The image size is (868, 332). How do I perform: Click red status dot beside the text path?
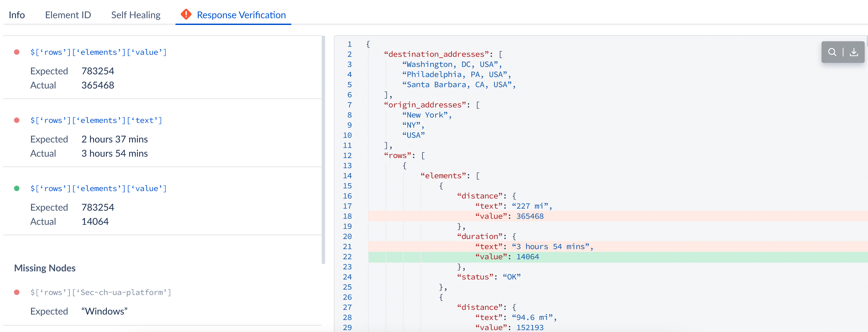[17, 120]
